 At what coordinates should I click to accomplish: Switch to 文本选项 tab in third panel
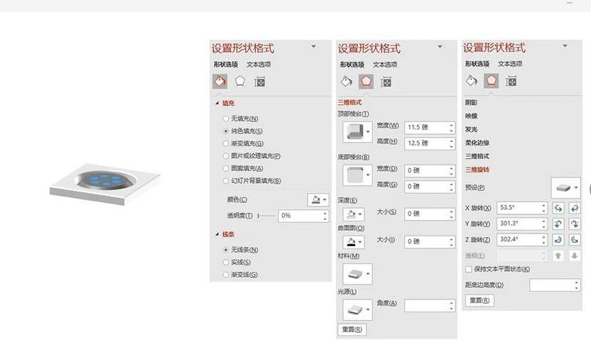(510, 64)
